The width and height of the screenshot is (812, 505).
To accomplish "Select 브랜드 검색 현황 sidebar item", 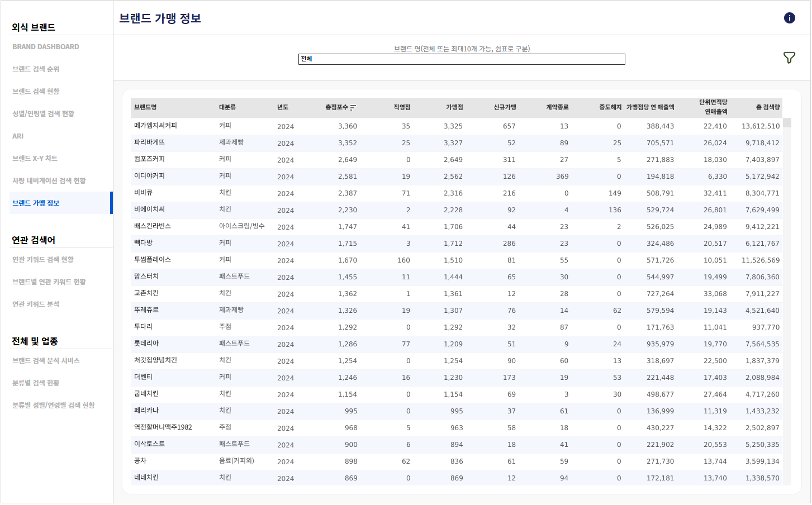I will tap(36, 92).
